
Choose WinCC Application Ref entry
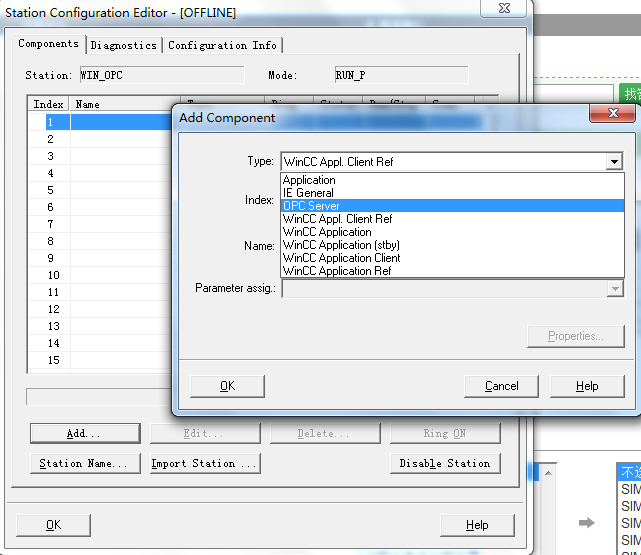(x=452, y=271)
